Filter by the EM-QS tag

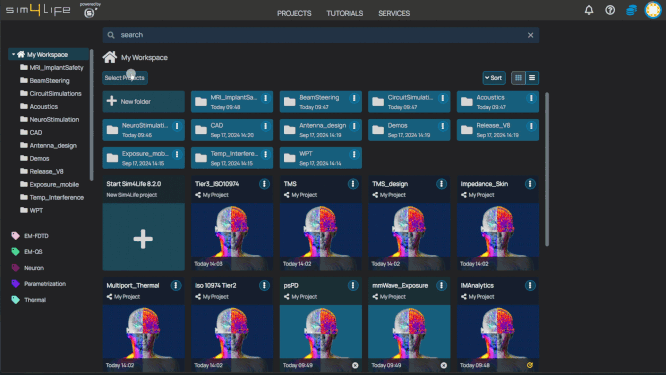27,251
